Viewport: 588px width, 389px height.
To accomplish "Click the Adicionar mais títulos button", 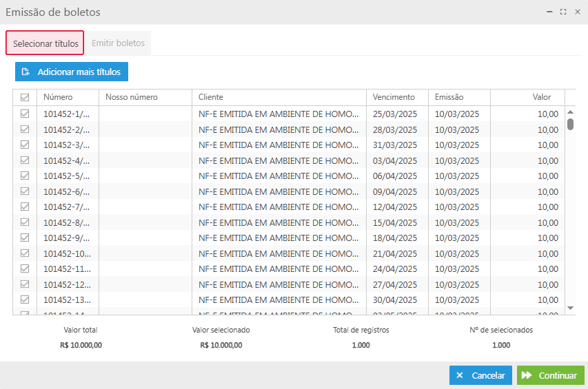I will click(x=72, y=72).
